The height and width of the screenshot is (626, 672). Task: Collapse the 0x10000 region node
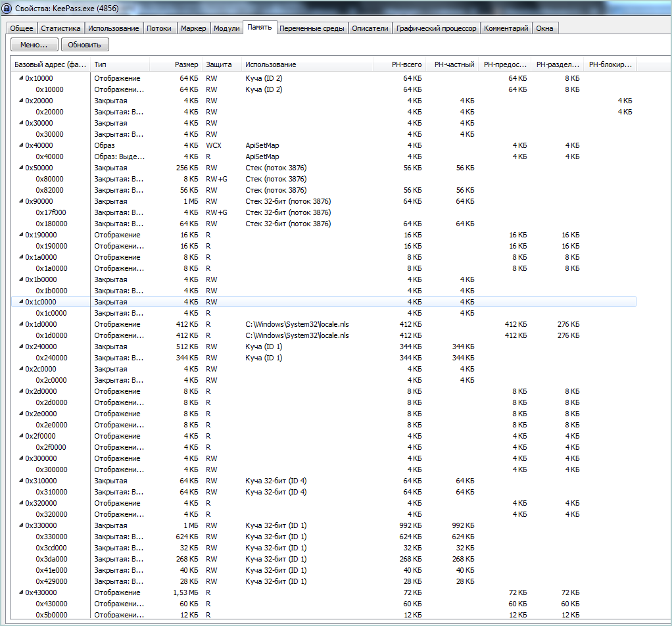click(21, 78)
